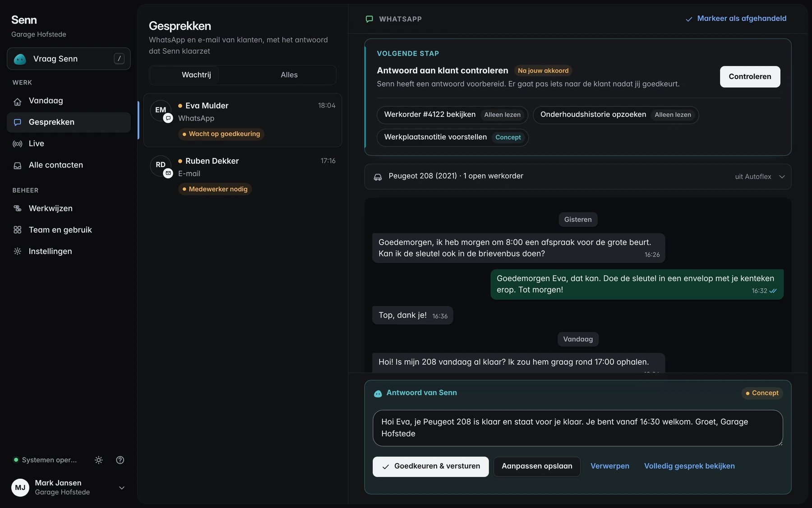Switch to the Alles tab
The width and height of the screenshot is (812, 508).
pos(289,75)
